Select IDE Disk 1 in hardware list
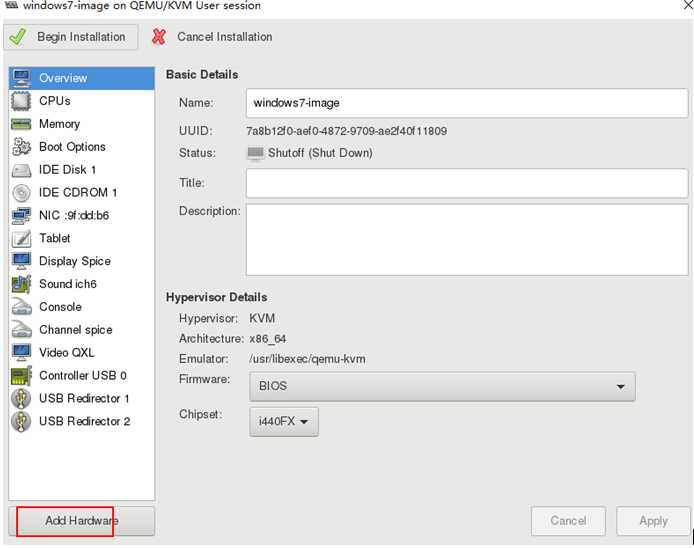 67,170
